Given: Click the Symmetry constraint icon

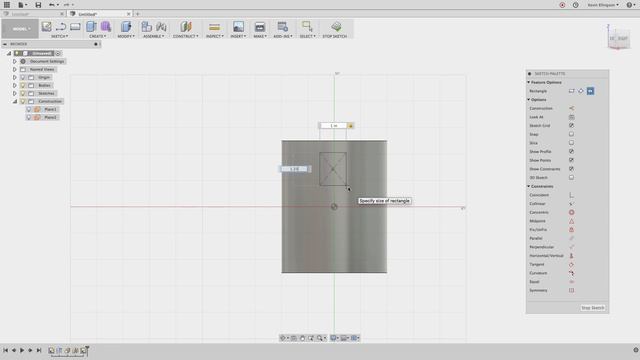Looking at the screenshot, I should click(571, 290).
